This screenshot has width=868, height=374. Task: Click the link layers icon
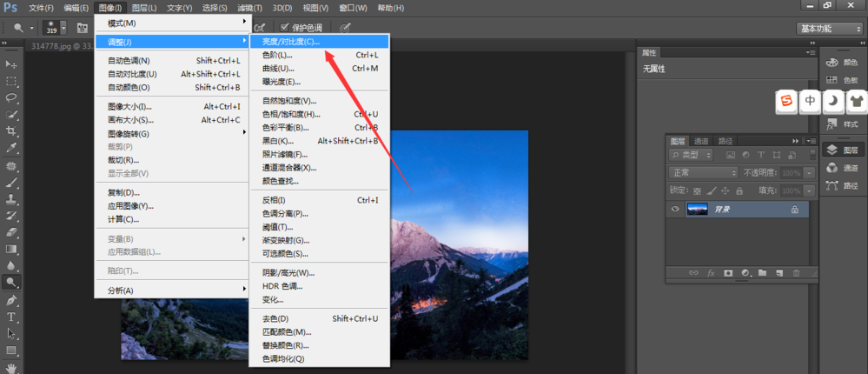[x=693, y=272]
